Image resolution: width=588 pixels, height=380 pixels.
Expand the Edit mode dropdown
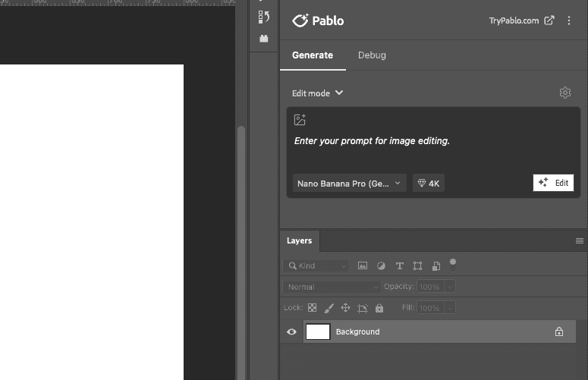(318, 93)
